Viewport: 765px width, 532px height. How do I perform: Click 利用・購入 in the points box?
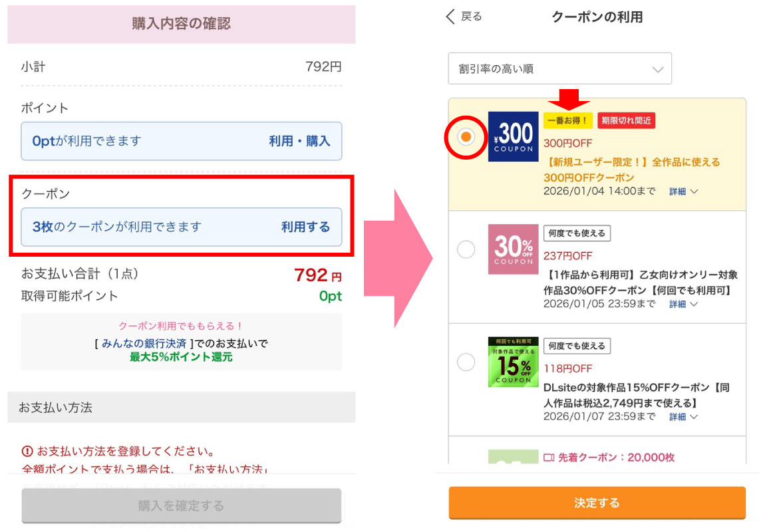tap(299, 141)
